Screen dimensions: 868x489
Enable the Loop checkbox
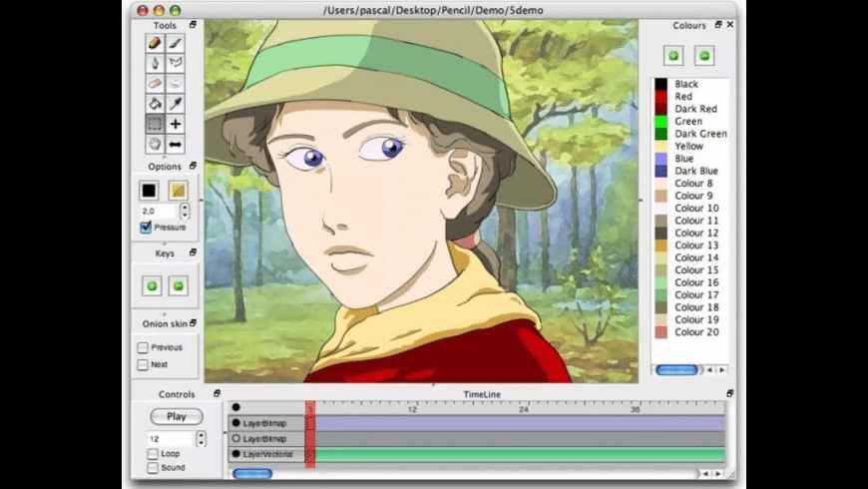153,454
